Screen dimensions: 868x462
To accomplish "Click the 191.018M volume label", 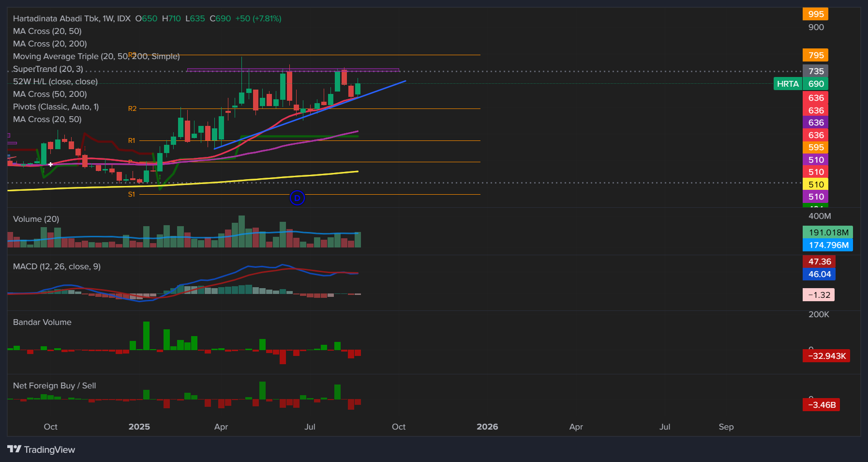I will point(828,232).
